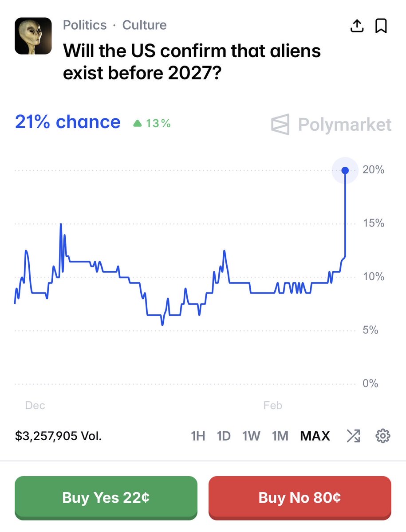This screenshot has width=406, height=532.
Task: Tap the alien market thumbnail
Action: click(33, 36)
